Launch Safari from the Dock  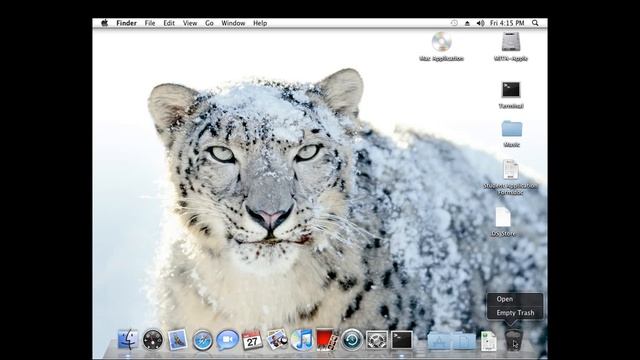202,340
